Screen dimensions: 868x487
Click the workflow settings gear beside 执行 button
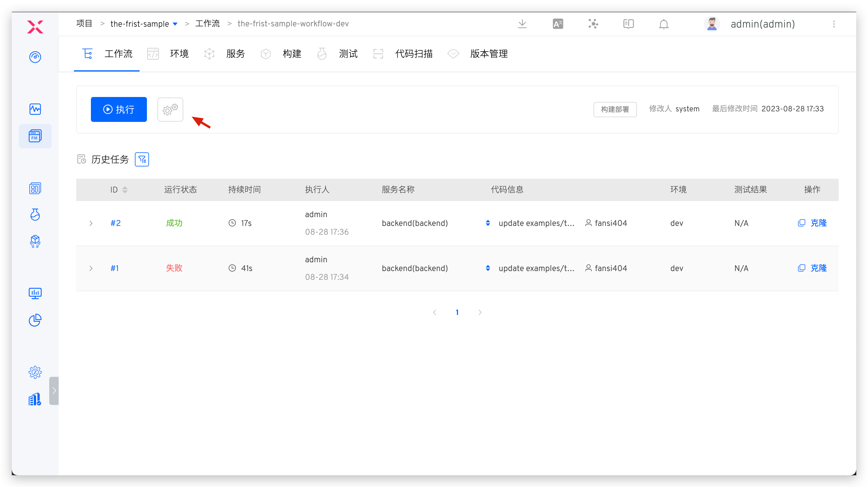tap(170, 109)
